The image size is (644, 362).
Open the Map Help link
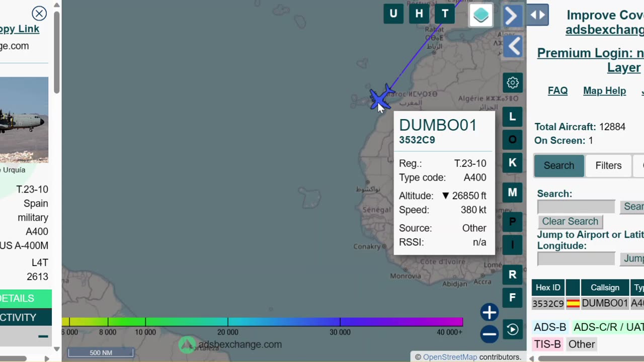(604, 90)
